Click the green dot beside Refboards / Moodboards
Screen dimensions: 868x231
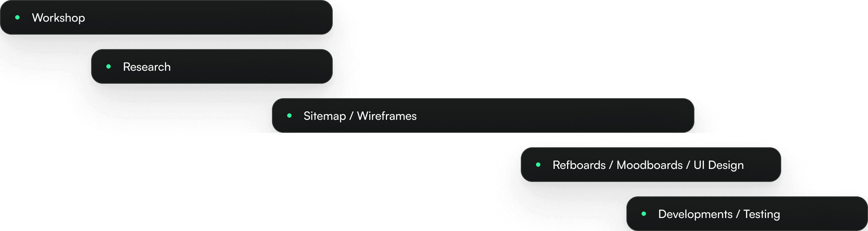[538, 165]
